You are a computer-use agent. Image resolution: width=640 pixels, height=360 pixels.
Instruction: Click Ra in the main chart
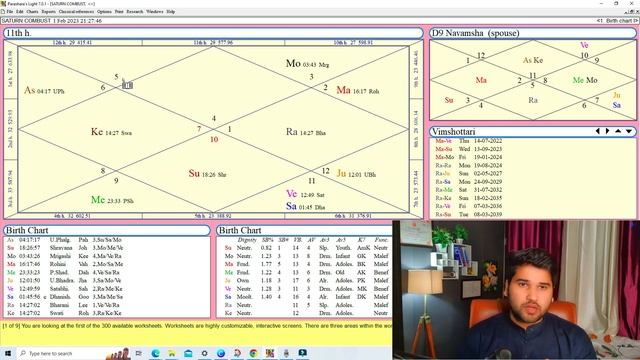pos(291,131)
